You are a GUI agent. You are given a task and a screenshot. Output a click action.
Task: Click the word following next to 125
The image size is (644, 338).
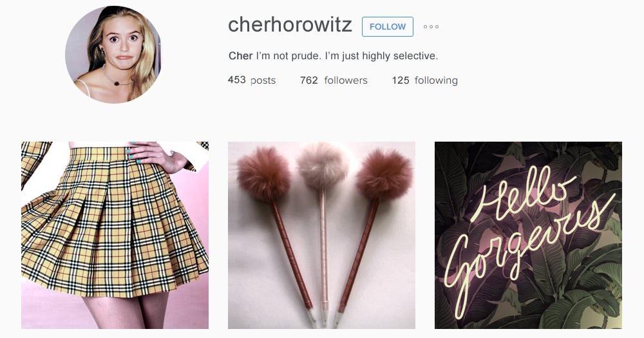click(x=436, y=80)
